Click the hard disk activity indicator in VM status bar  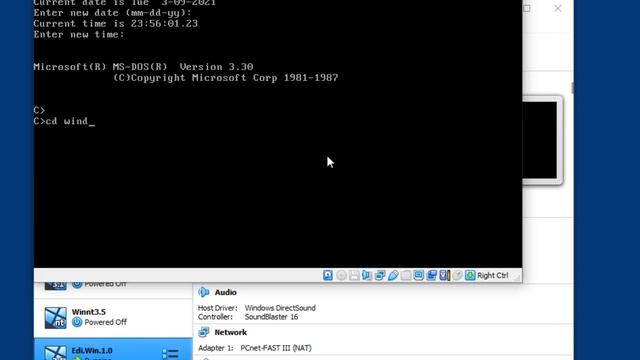click(328, 276)
